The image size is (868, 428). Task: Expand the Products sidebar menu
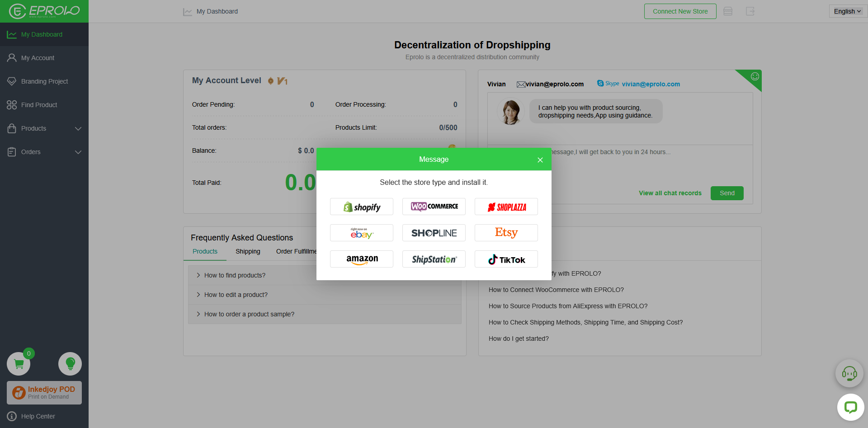click(44, 128)
